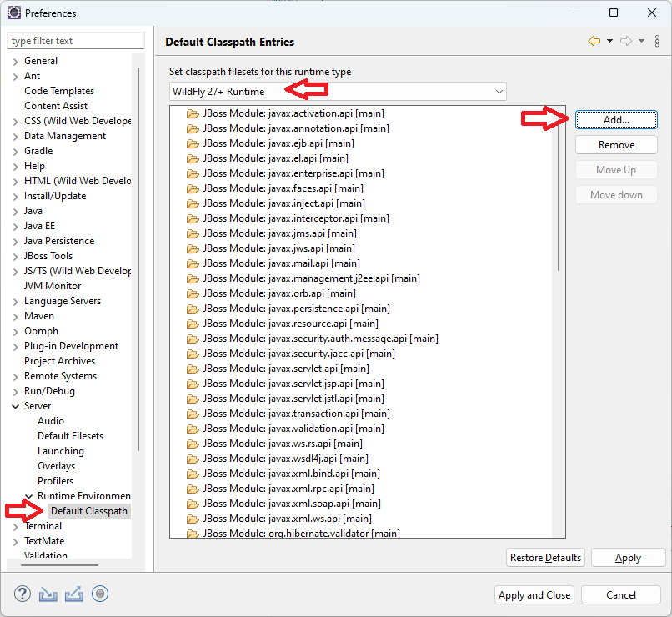Expand the JBoss Tools preferences node

tap(16, 256)
